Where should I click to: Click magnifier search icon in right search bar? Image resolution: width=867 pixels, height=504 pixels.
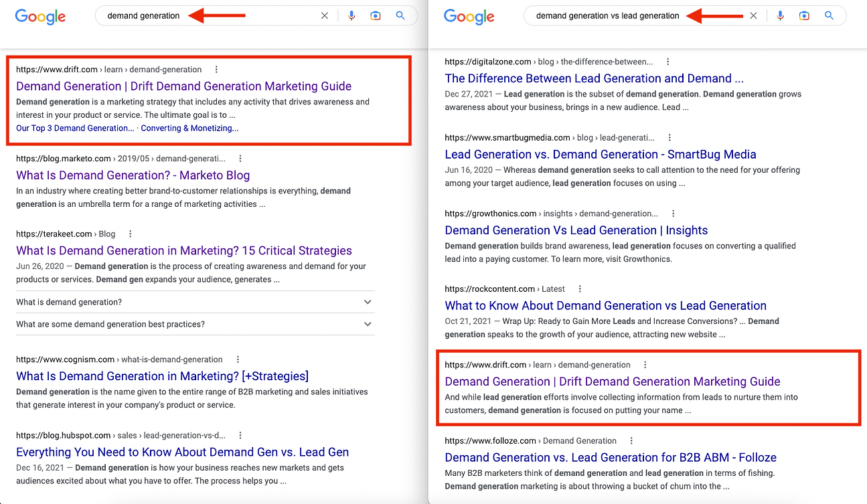pyautogui.click(x=829, y=15)
